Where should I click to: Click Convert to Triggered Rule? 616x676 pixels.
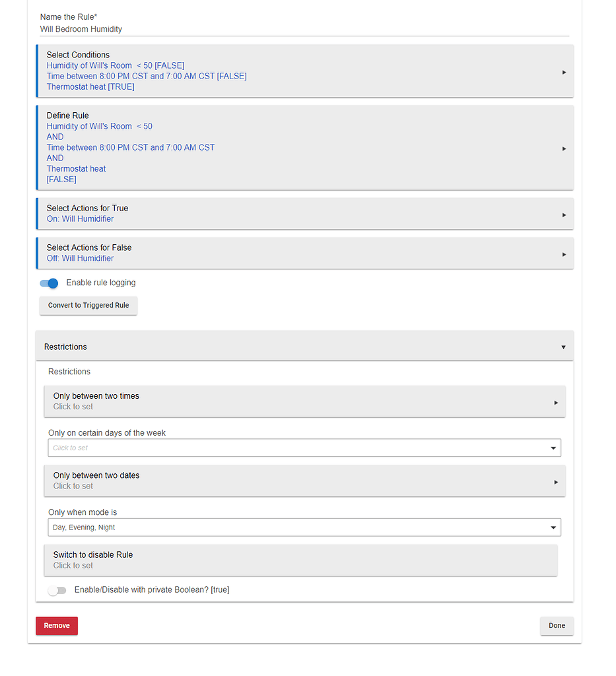click(x=88, y=305)
